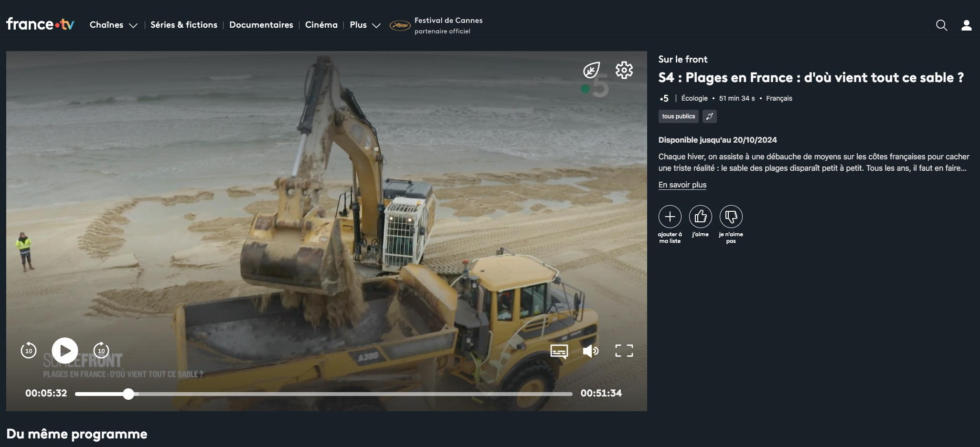Click the elapsed time 00:05:32
The height and width of the screenshot is (447, 980).
click(x=46, y=393)
